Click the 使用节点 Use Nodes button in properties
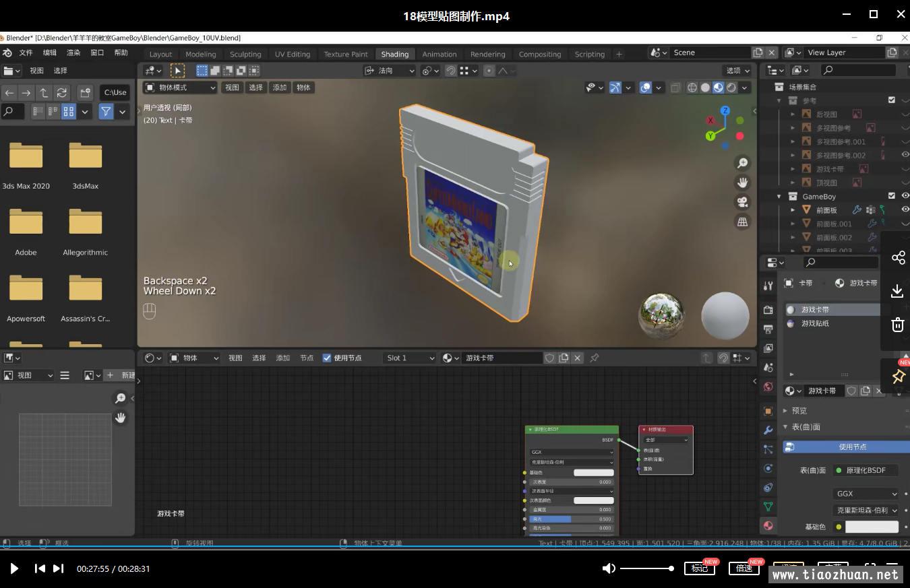Image resolution: width=910 pixels, height=588 pixels. pyautogui.click(x=846, y=447)
